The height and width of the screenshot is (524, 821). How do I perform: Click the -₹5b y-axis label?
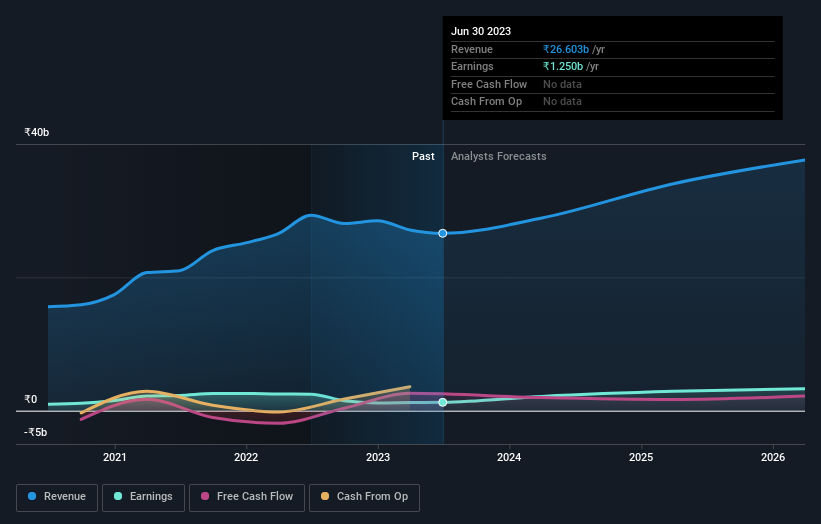(x=36, y=432)
